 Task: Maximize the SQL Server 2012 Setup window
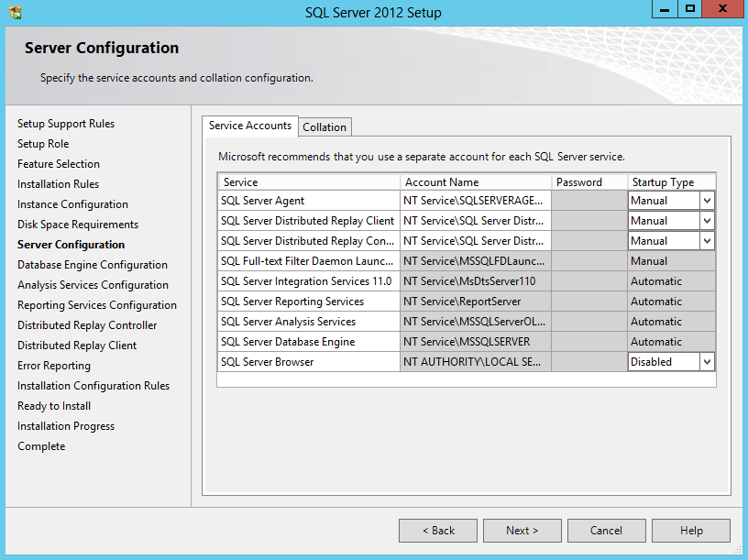690,9
